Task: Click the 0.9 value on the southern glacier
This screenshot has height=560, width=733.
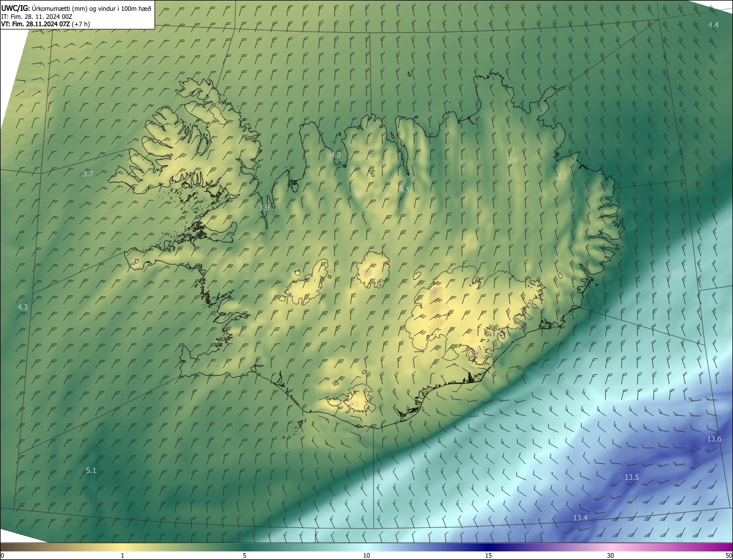Action: coord(354,405)
